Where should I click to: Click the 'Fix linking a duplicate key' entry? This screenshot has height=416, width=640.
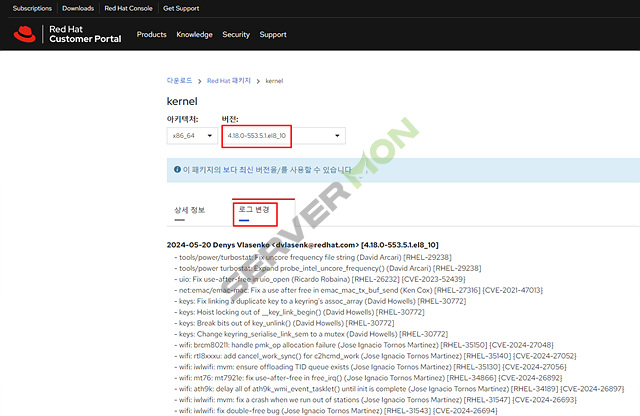pyautogui.click(x=322, y=301)
